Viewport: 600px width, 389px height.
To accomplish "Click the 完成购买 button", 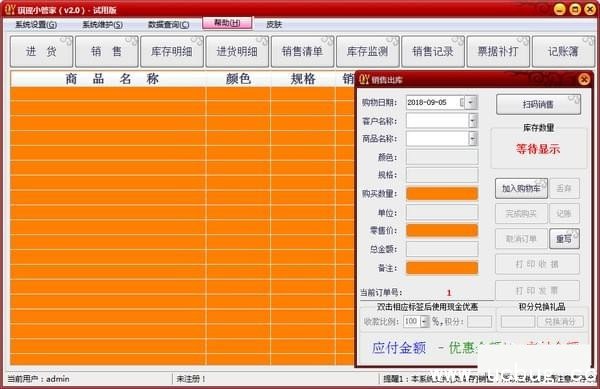I will point(521,213).
